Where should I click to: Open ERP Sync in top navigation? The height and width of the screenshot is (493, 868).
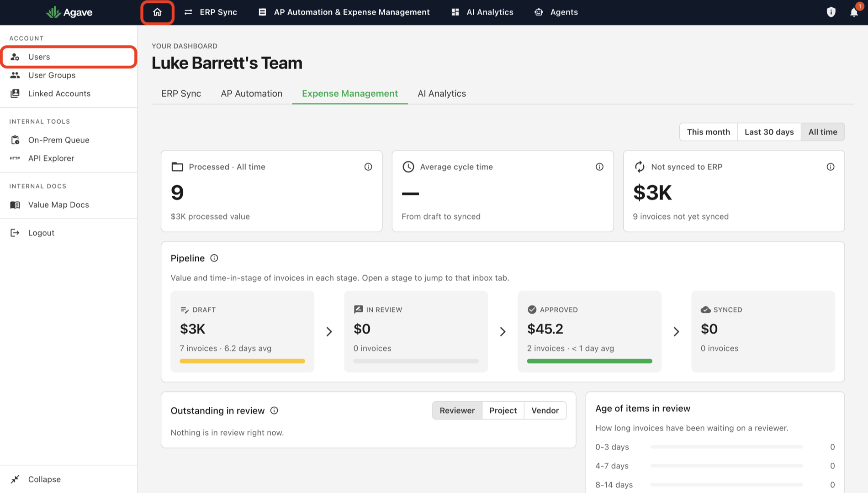(211, 12)
